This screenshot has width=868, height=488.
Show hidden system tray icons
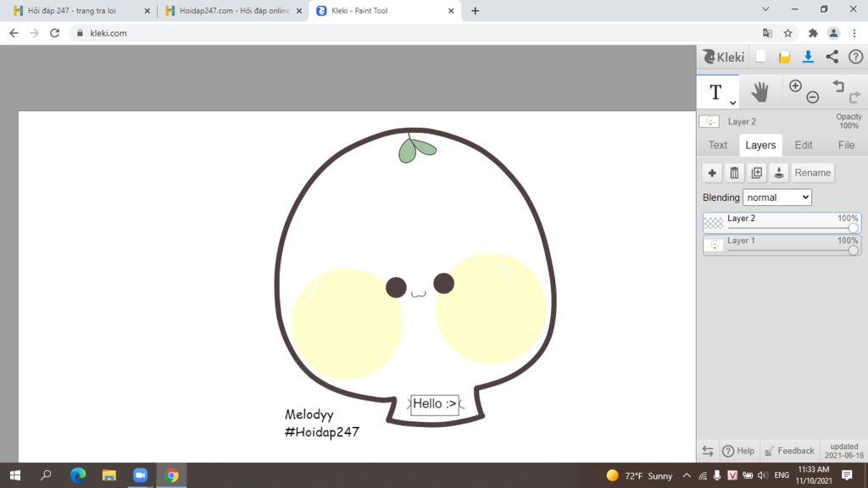pos(687,475)
